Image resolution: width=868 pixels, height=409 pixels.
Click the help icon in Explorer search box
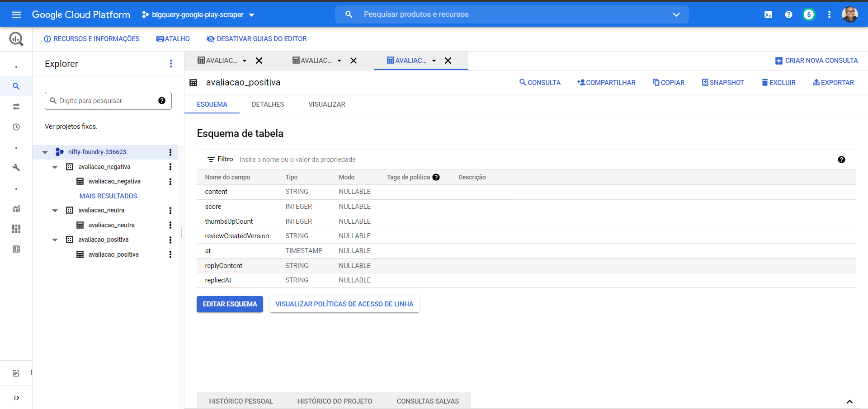(x=162, y=101)
